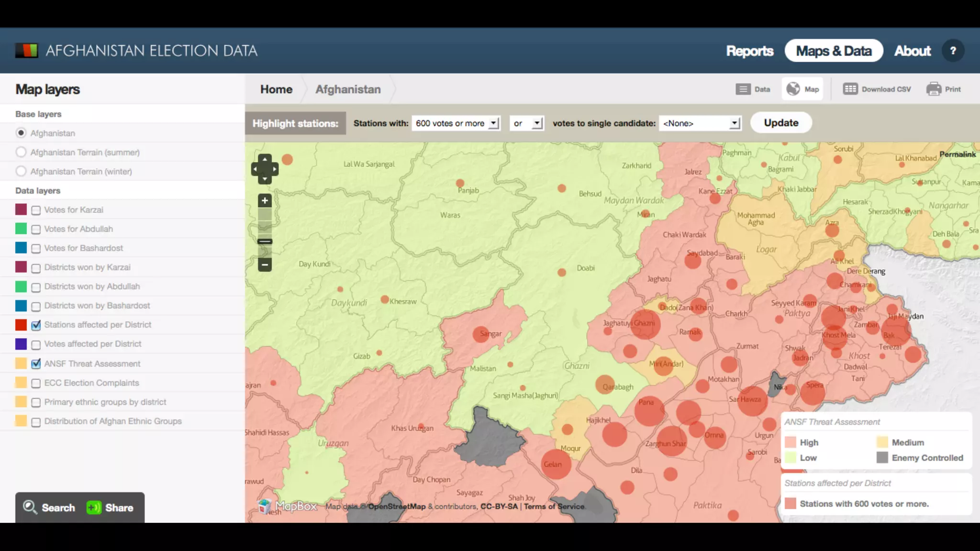Image resolution: width=980 pixels, height=551 pixels.
Task: Click the zoom level slider handle
Action: point(265,242)
